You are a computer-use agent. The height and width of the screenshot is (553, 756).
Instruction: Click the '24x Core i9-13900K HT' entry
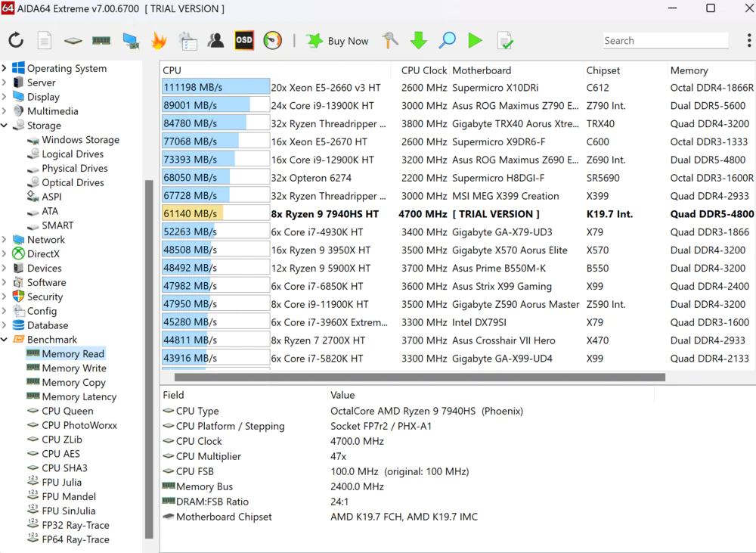(x=323, y=106)
